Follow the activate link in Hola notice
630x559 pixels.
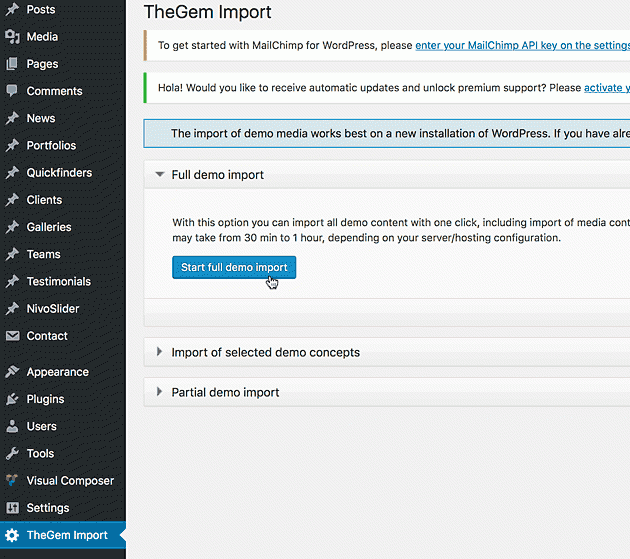(x=607, y=88)
